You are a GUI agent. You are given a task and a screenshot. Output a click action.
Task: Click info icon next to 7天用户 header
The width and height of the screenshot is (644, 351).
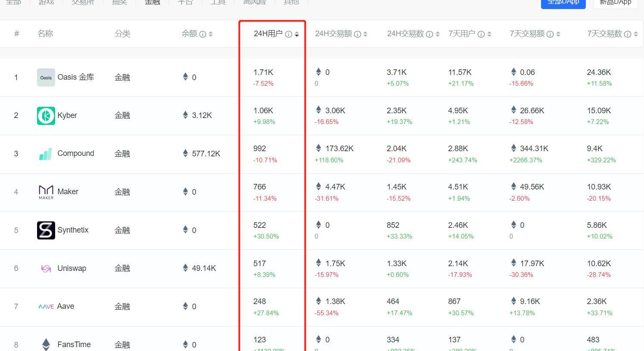481,34
